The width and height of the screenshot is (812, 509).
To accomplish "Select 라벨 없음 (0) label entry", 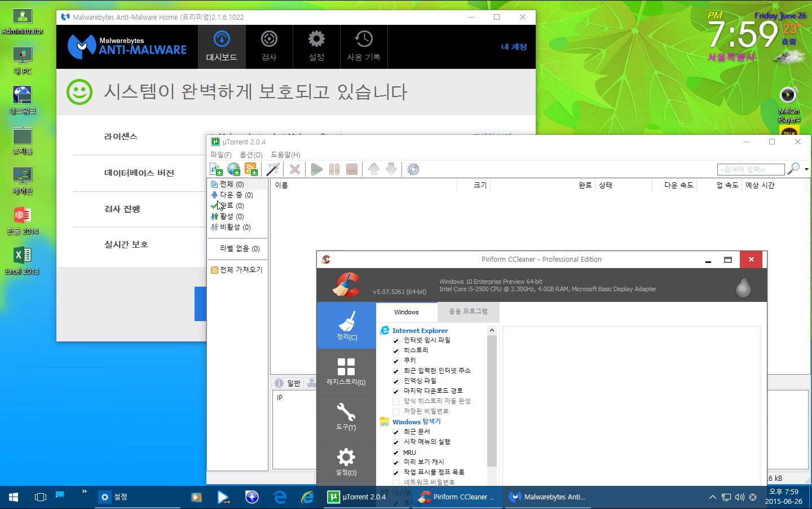I will [x=240, y=249].
